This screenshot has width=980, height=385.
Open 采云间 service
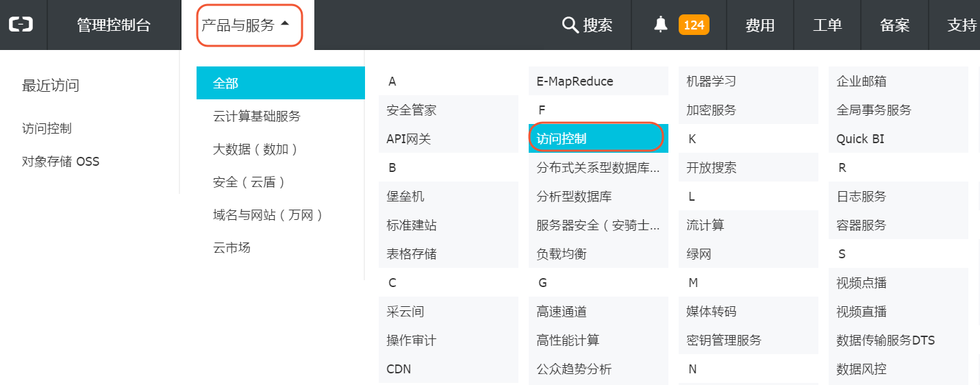coord(449,311)
